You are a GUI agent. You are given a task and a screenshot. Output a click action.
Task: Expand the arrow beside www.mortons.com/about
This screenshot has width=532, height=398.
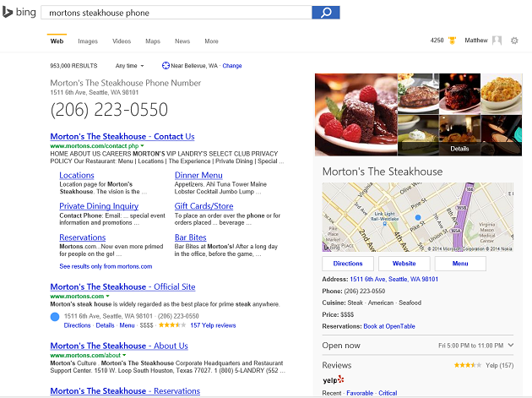tap(124, 355)
